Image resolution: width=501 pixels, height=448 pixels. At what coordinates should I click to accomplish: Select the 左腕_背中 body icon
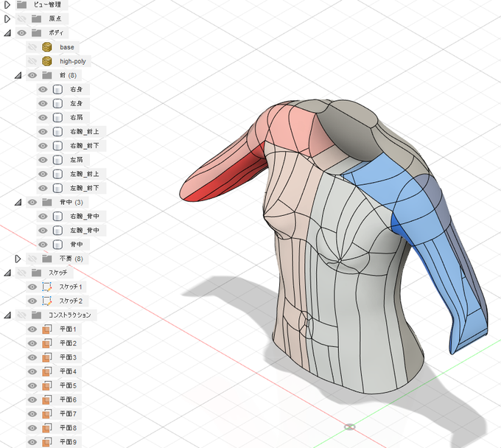[57, 231]
